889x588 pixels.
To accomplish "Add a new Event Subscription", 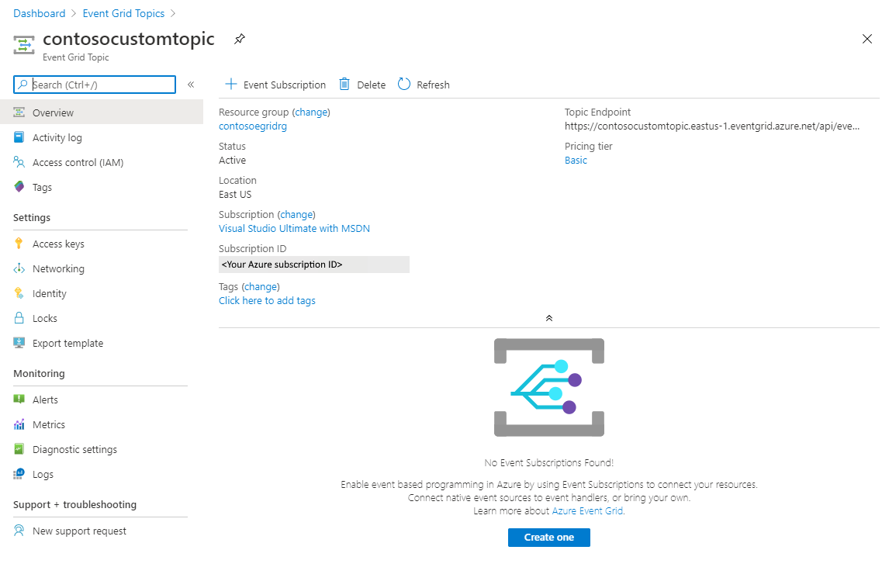I will tap(275, 85).
